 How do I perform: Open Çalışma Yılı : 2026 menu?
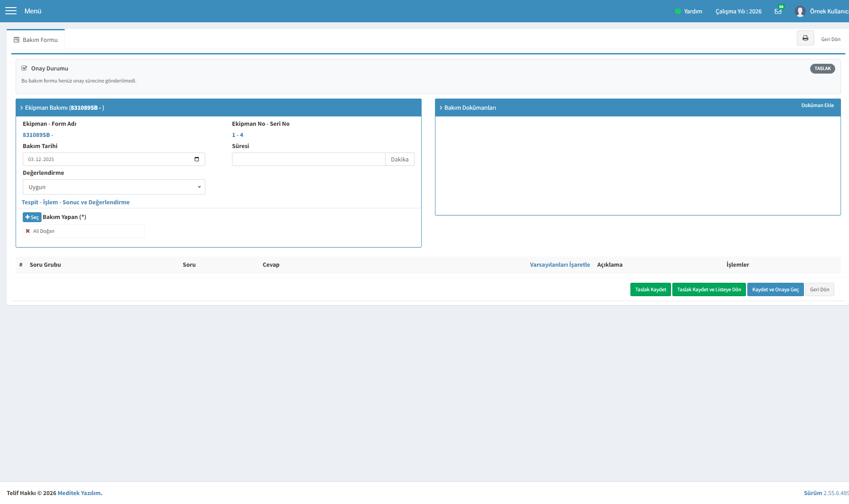[x=738, y=11]
